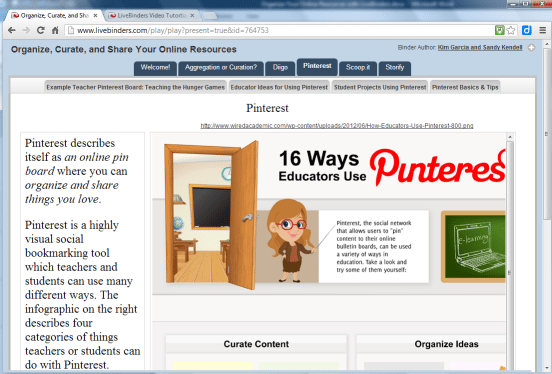Switch to LiveBinders Video Tutorials browser tab
The image size is (552, 374).
click(x=151, y=15)
